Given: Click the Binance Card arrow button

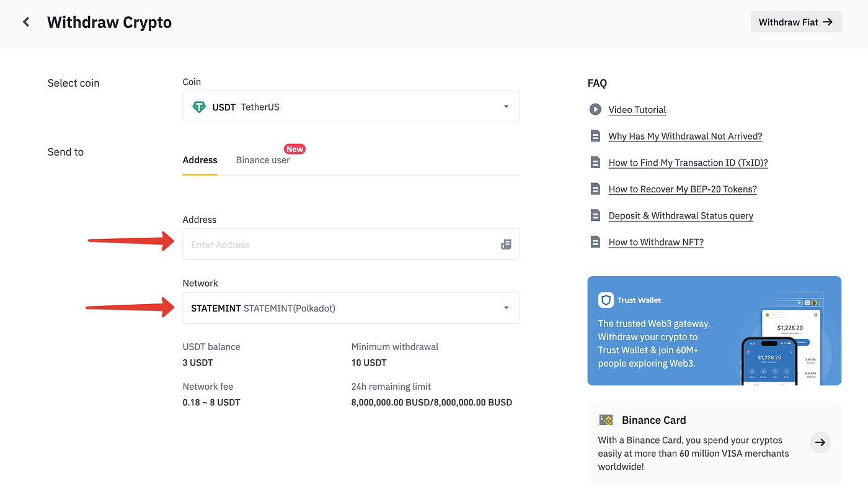Looking at the screenshot, I should pyautogui.click(x=820, y=442).
